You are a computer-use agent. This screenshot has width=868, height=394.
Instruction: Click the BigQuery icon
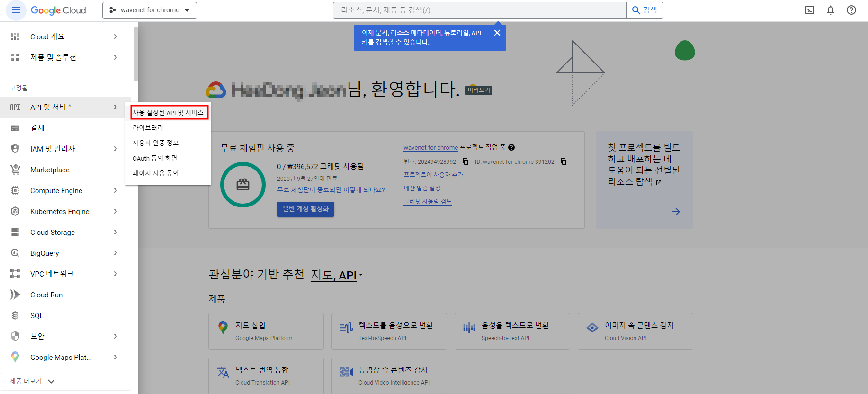click(x=15, y=253)
